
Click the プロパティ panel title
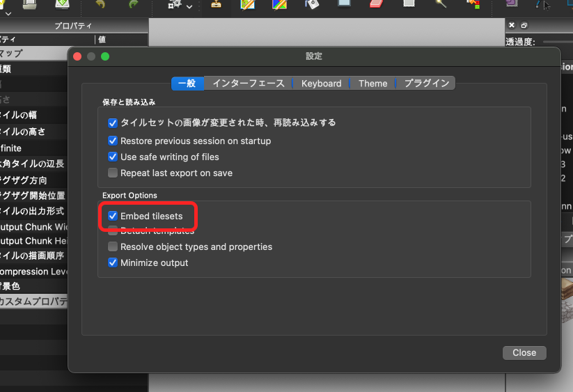click(73, 26)
